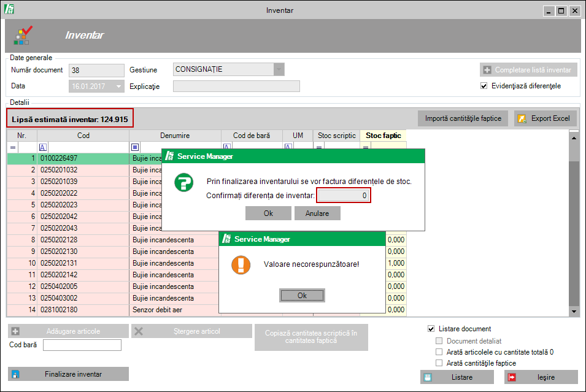Open the filter operator icon in the Denumire column

point(135,148)
